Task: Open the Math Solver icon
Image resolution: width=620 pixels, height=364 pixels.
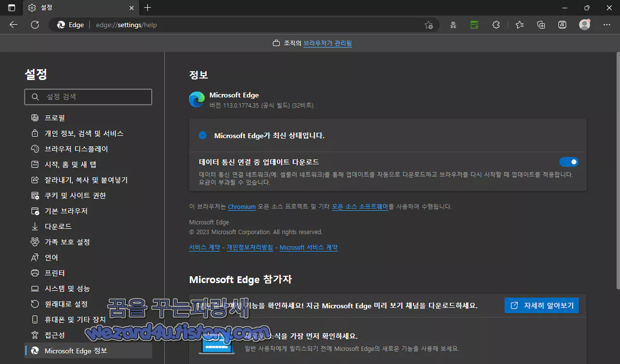Action: pyautogui.click(x=562, y=25)
